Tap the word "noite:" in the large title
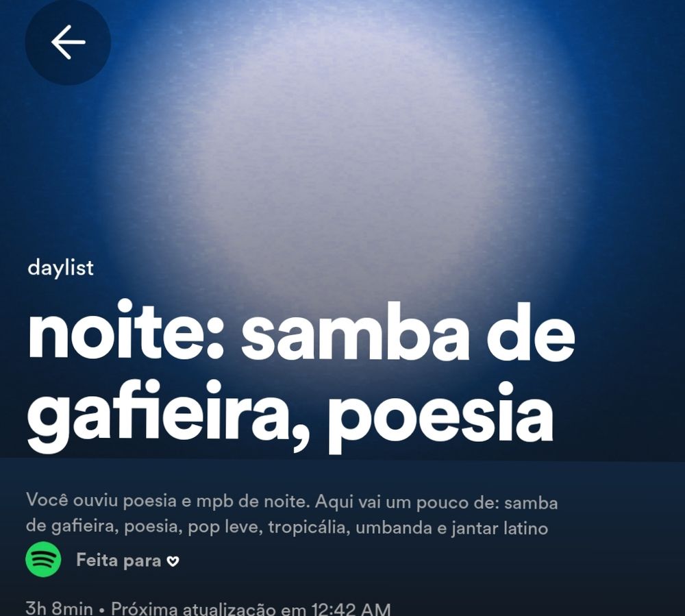The image size is (685, 616). coord(126,330)
